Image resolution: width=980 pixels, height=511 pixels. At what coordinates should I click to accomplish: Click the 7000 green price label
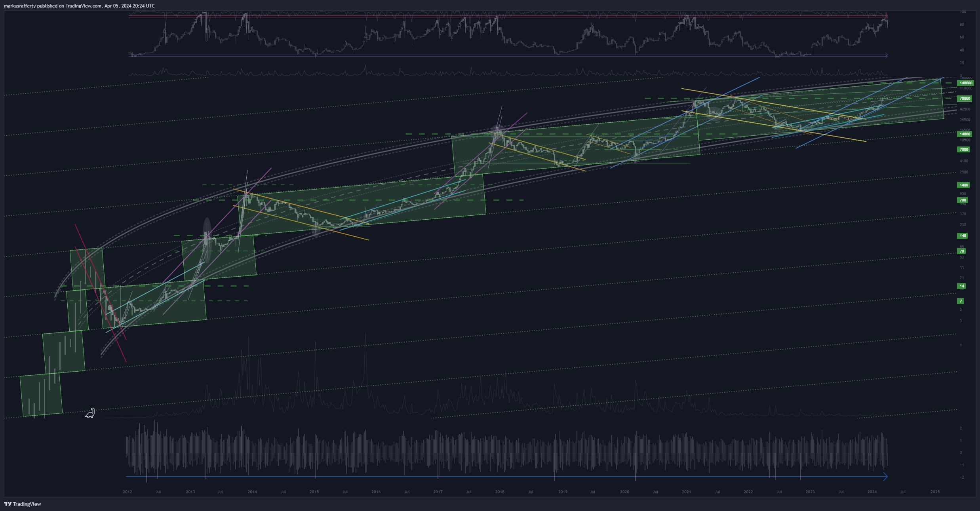[963, 150]
